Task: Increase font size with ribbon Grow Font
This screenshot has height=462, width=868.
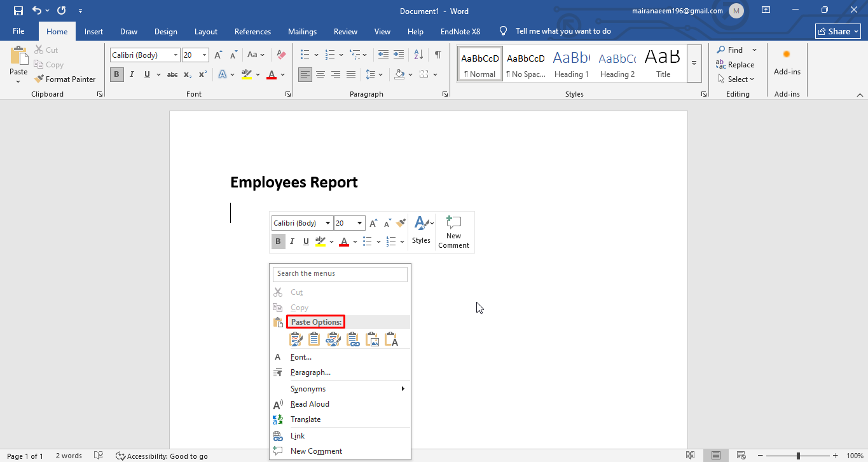Action: (x=219, y=55)
